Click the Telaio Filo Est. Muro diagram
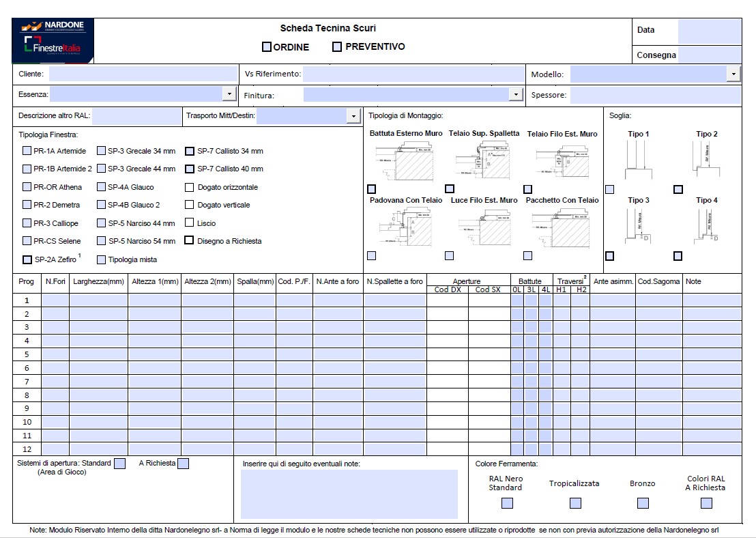Screen dimensions: 756x538 click(562, 162)
